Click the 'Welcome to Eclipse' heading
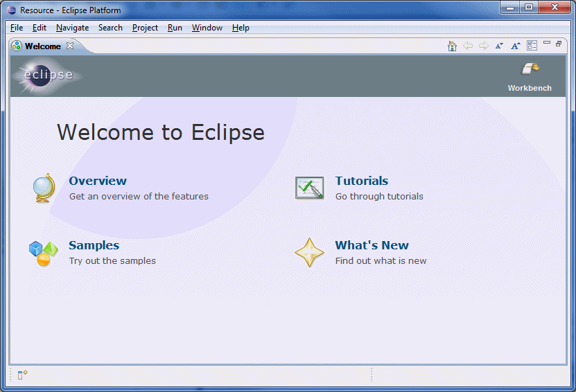 161,132
